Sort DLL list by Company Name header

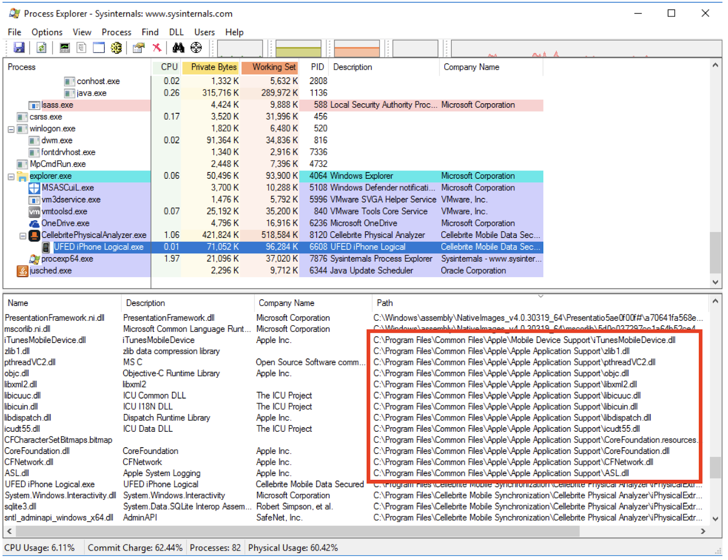[x=286, y=303]
